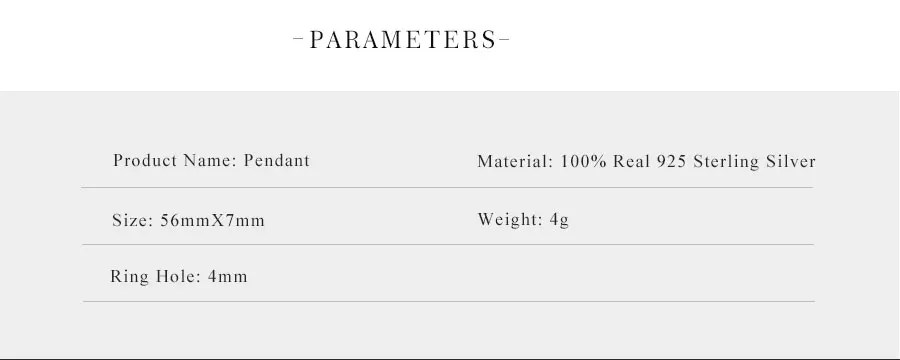The width and height of the screenshot is (900, 360).
Task: Select the Size: 56mmX7mm text
Action: (x=188, y=220)
